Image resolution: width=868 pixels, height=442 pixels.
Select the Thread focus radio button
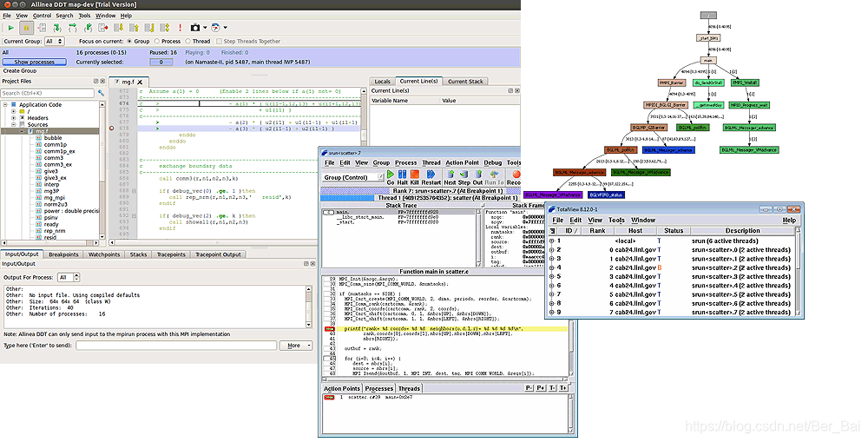pos(187,41)
